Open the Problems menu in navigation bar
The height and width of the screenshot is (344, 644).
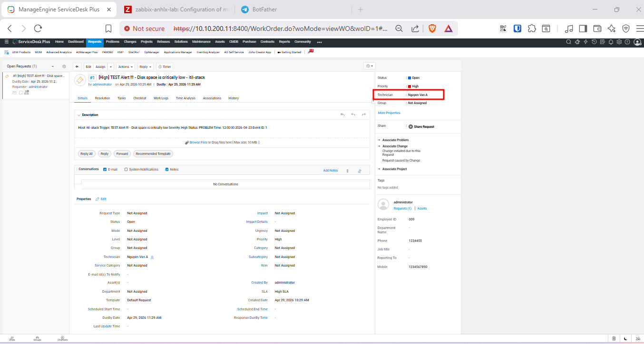(113, 42)
